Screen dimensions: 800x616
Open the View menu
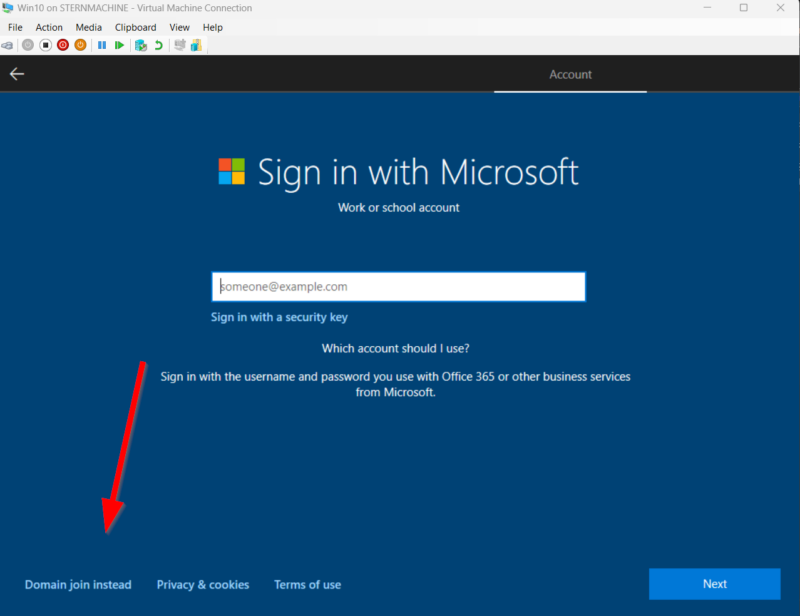180,28
